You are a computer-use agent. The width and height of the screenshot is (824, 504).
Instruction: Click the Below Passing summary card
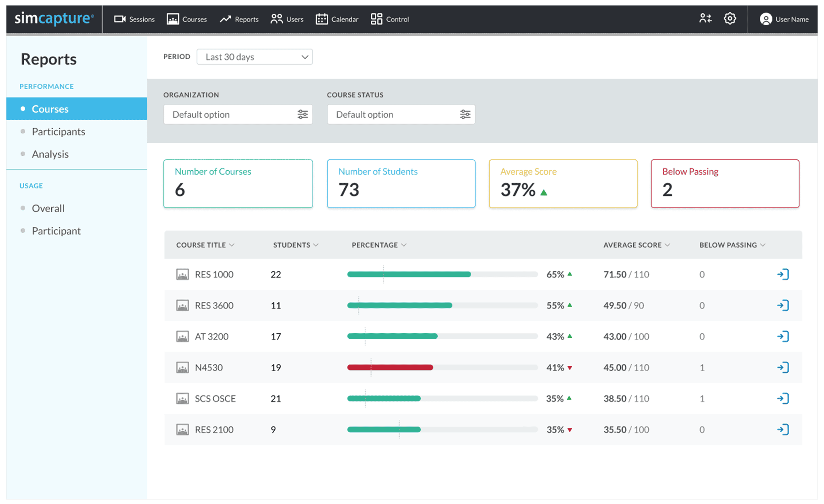(x=725, y=184)
